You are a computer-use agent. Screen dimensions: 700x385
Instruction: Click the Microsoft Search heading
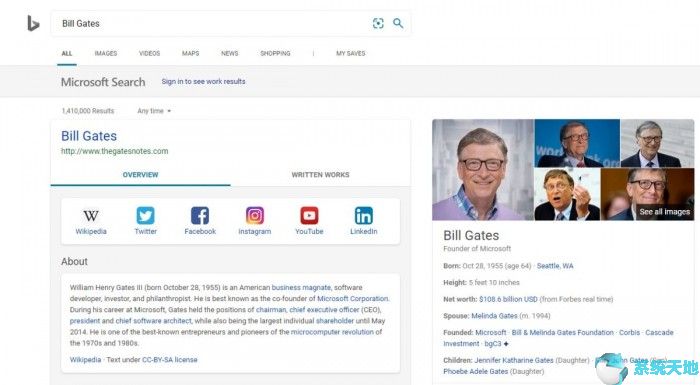[x=103, y=82]
